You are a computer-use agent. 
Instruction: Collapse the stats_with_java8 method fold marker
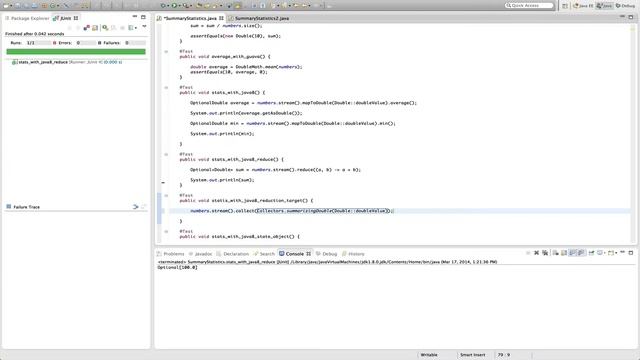coord(166,88)
